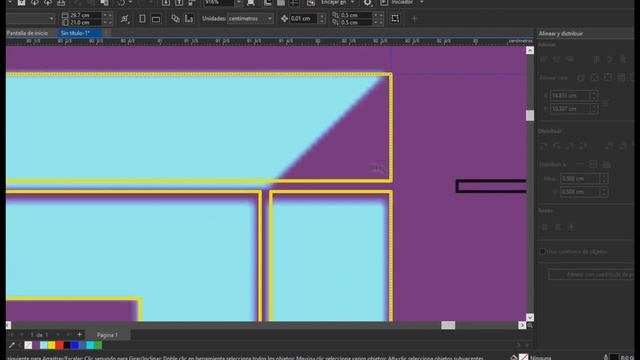Click the current page layout icon
Screen dimensions: 640x360
tap(189, 19)
